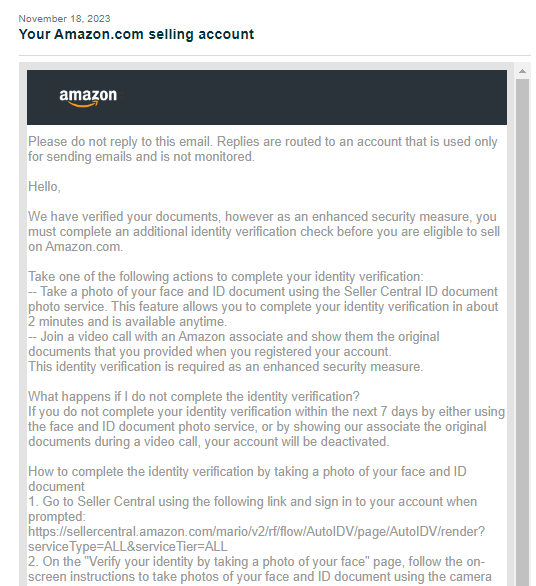Click the 'We have verified your documents' paragraph

coord(264,232)
